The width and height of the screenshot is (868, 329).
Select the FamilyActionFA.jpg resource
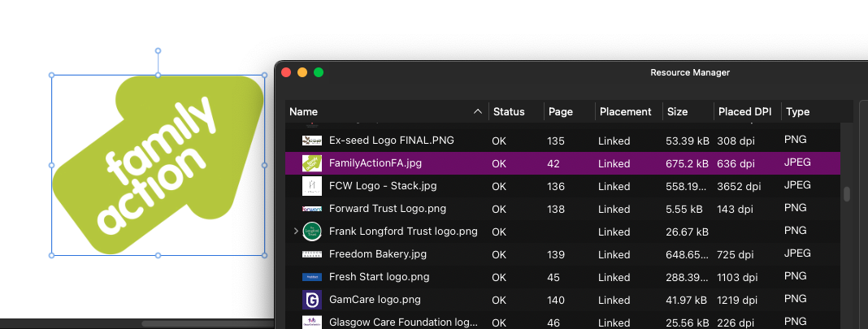[x=562, y=163]
